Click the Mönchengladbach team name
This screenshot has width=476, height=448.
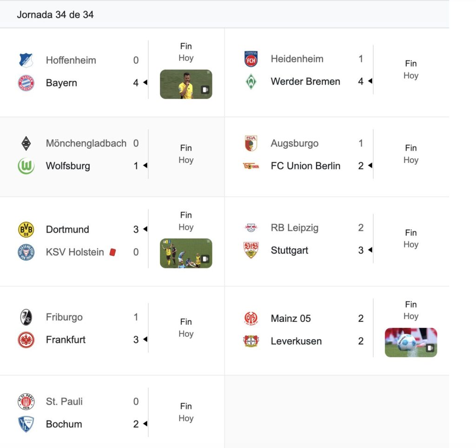[x=86, y=143]
